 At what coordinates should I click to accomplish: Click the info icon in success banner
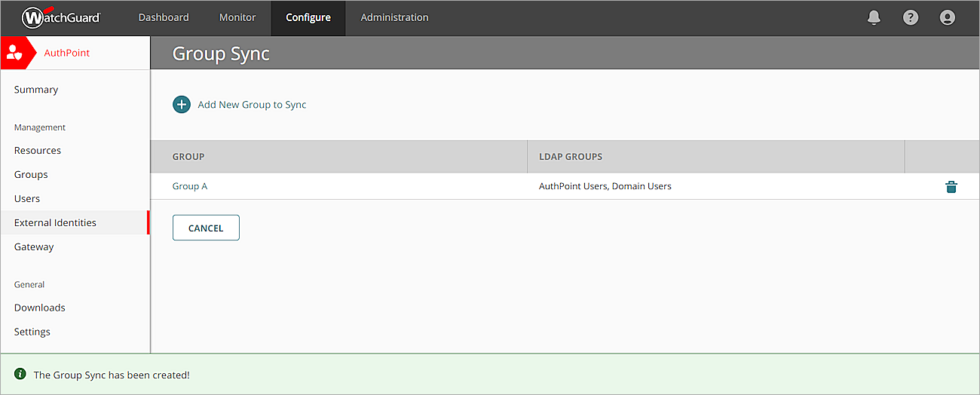(x=20, y=374)
